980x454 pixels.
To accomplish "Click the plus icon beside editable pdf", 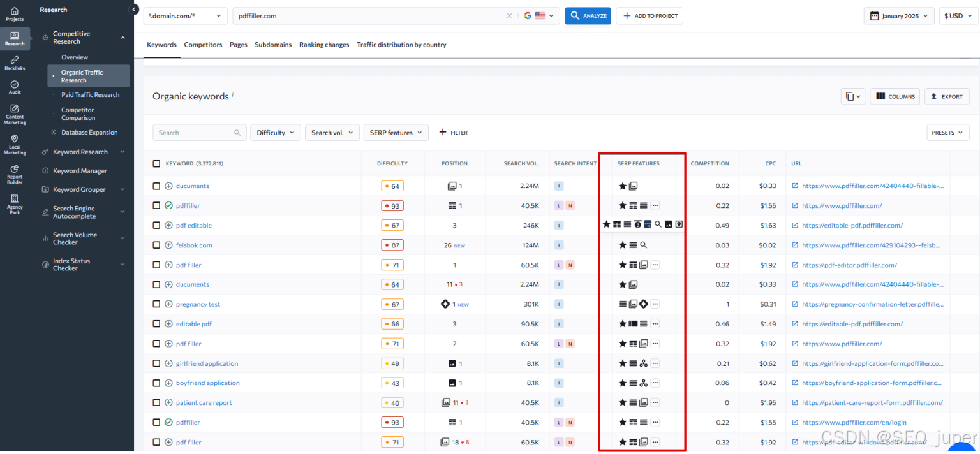I will [x=168, y=324].
